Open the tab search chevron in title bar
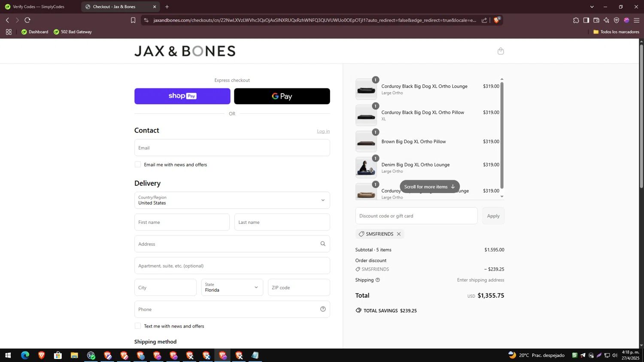Viewport: 644px width, 362px height. (x=592, y=7)
